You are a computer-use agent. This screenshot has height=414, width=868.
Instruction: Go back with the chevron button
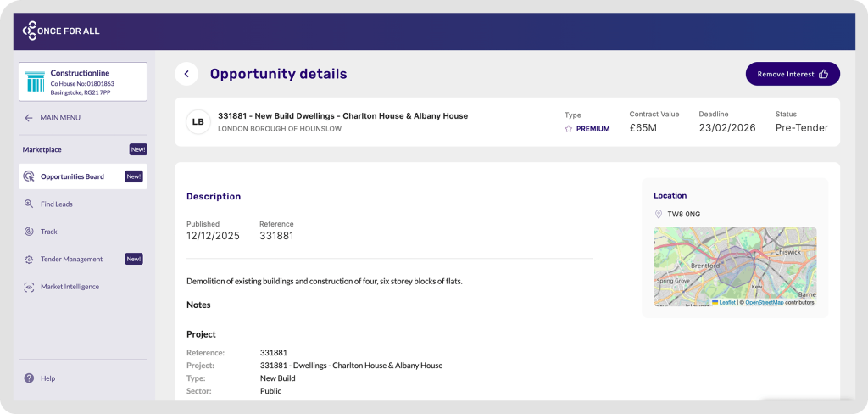(186, 74)
